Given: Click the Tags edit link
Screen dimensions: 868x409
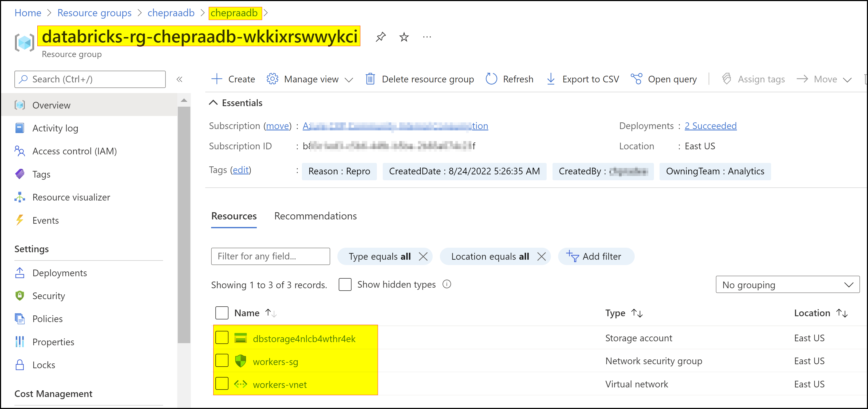Looking at the screenshot, I should tap(240, 170).
